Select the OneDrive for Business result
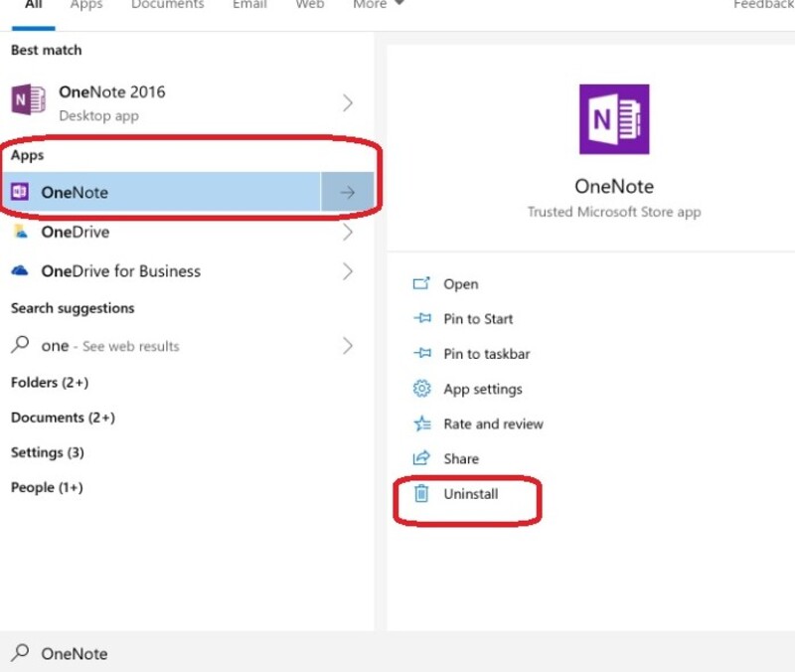This screenshot has width=795, height=672. [x=187, y=271]
